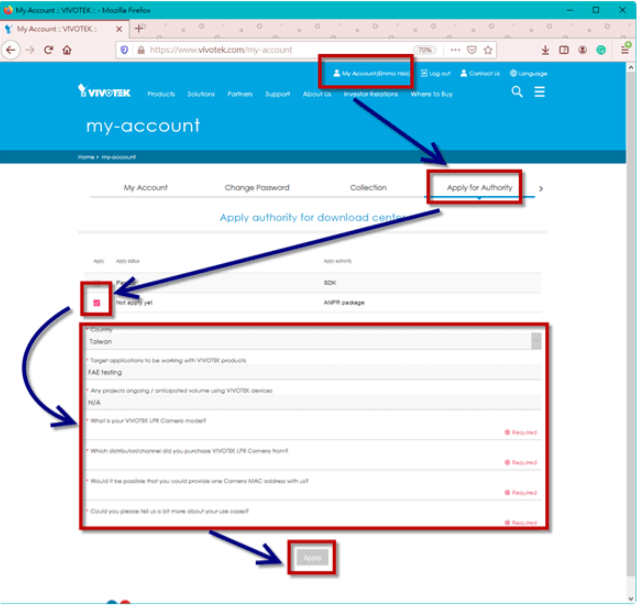The height and width of the screenshot is (607, 641).
Task: Open the Language selector in header
Action: 527,73
